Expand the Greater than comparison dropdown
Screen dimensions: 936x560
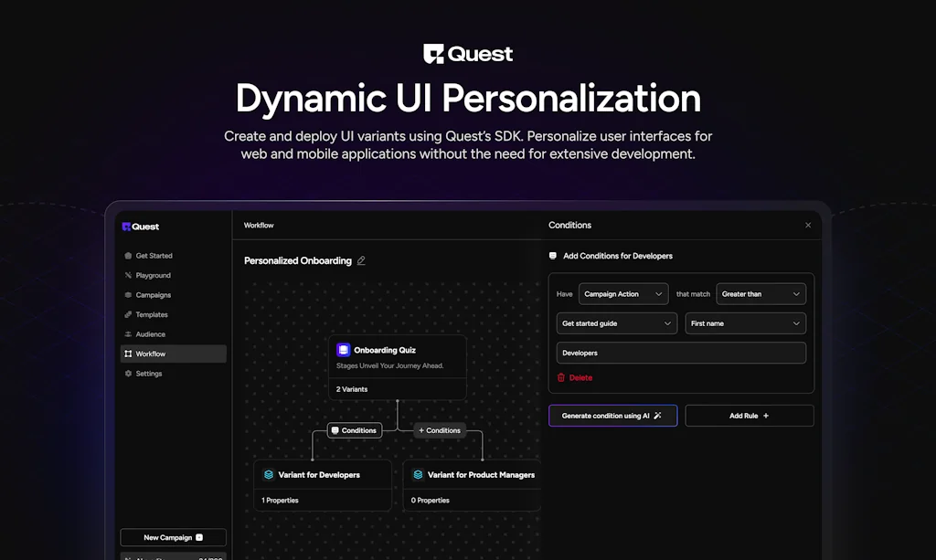[760, 293]
